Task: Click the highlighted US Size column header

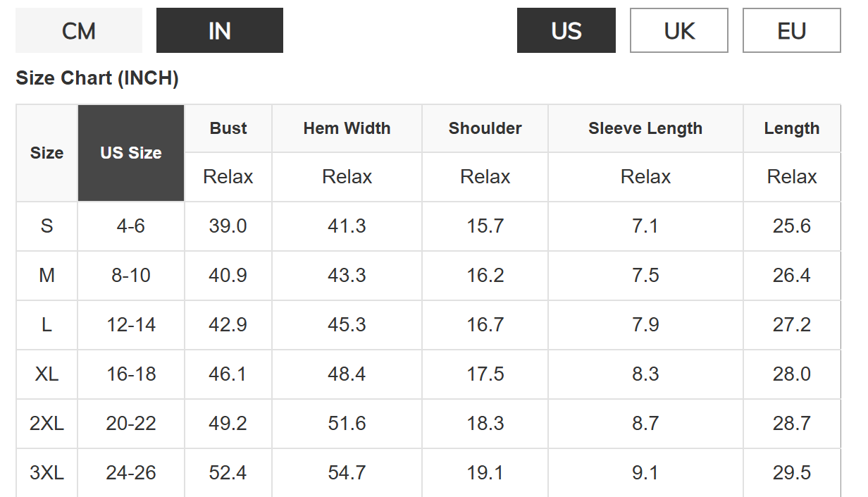Action: click(x=131, y=153)
